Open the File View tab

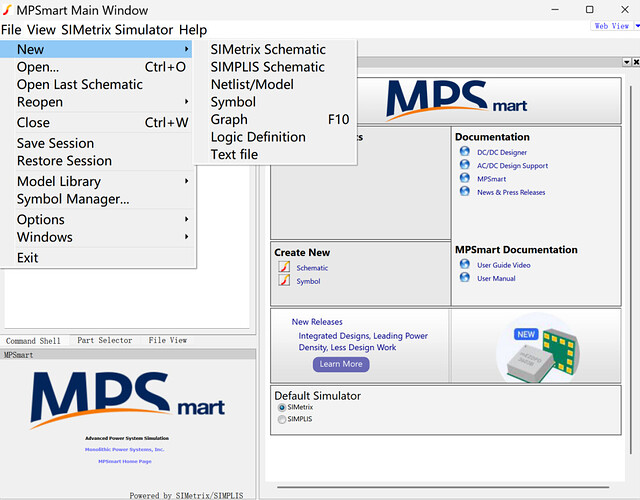[167, 340]
